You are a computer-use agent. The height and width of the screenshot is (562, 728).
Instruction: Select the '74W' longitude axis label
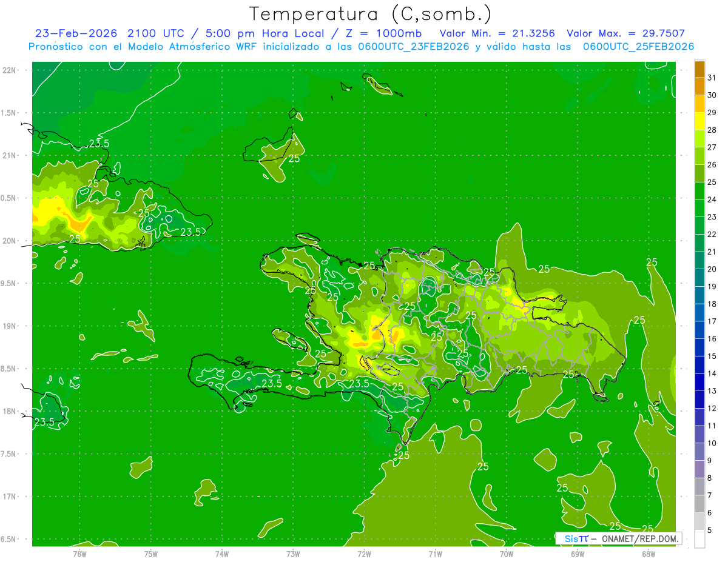(x=222, y=554)
